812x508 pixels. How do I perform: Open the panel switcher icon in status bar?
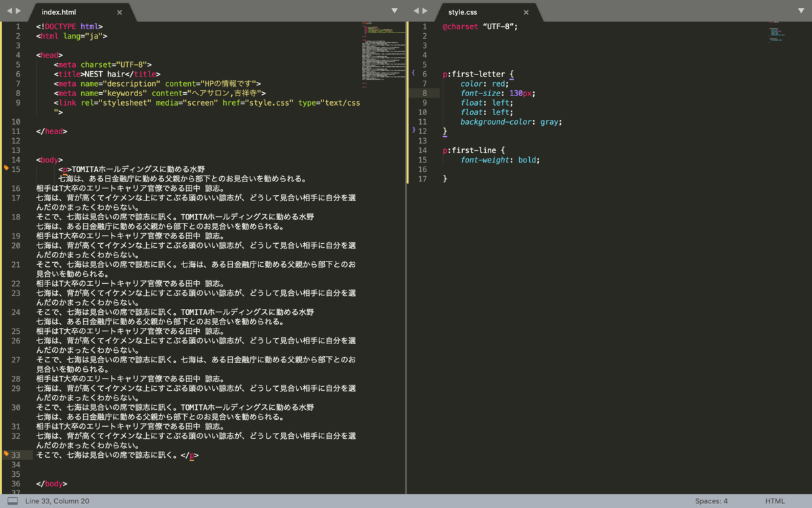[x=12, y=501]
